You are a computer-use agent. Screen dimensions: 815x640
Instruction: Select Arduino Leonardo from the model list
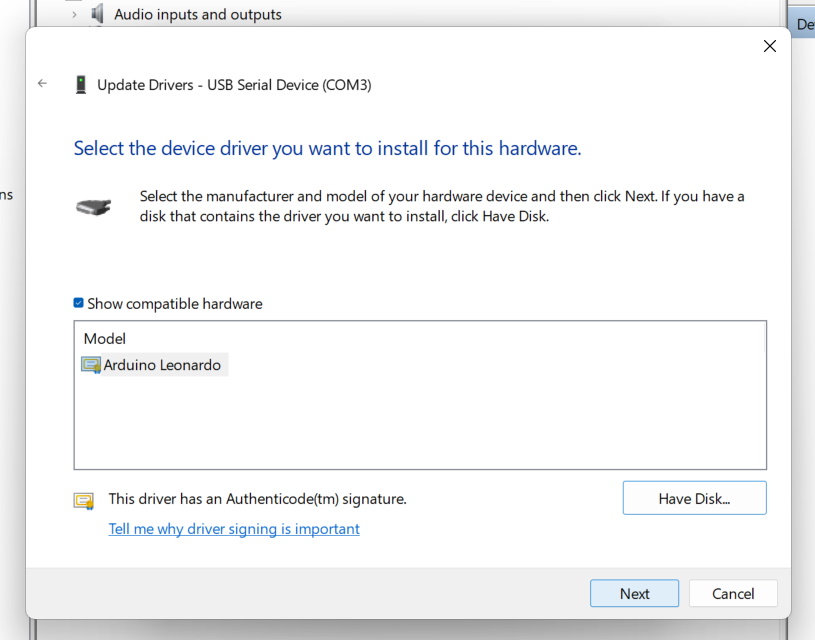coord(162,365)
